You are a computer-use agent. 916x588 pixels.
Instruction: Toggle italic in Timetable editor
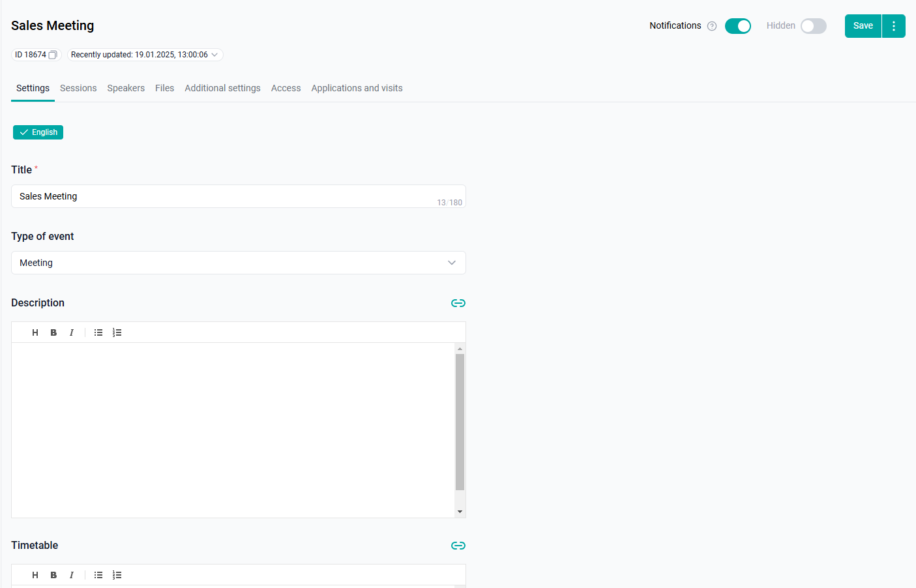pos(72,575)
